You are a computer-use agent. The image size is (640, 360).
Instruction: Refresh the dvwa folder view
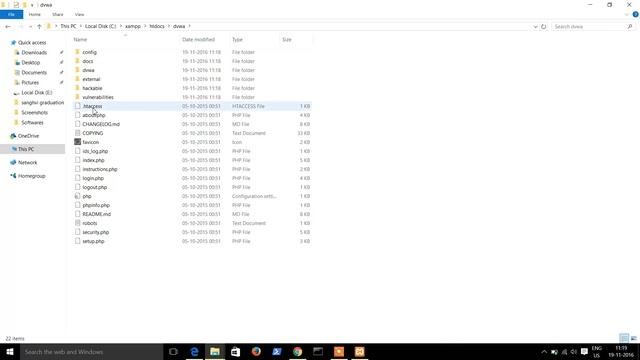(544, 27)
